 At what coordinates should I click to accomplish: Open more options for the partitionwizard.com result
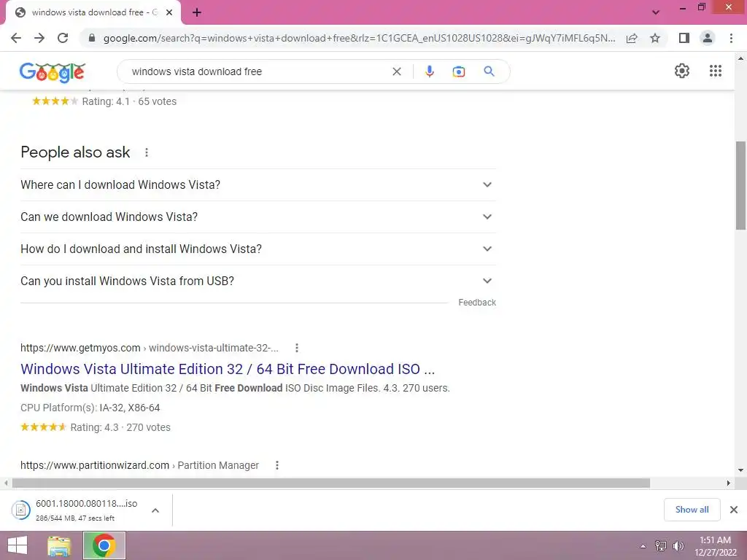[277, 465]
